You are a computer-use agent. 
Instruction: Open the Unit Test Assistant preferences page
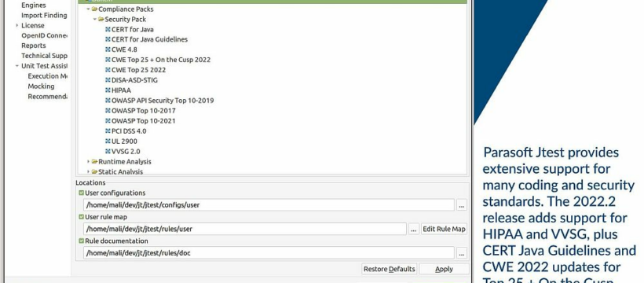44,66
